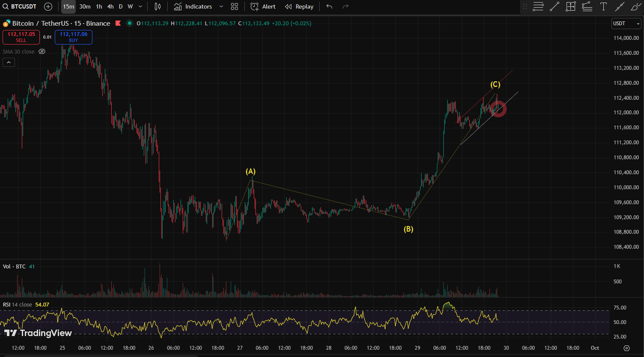This screenshot has width=644, height=357.
Task: Select the brush drawing tool
Action: click(636, 6)
